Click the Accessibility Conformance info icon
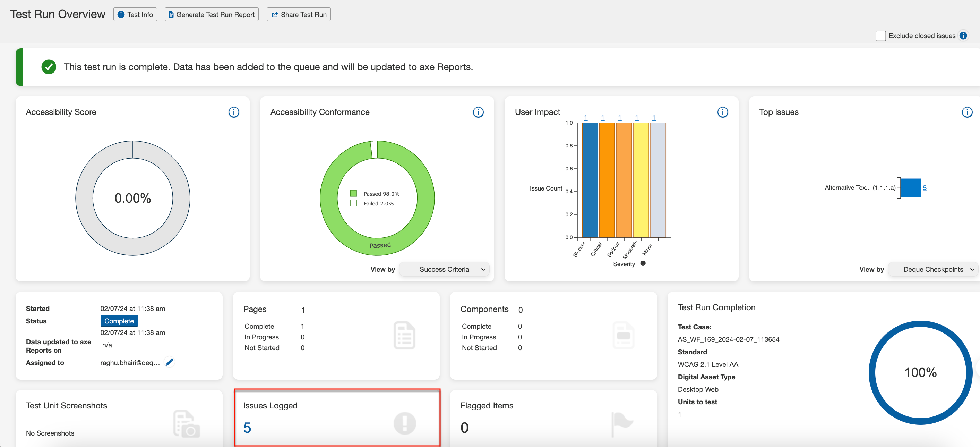This screenshot has width=980, height=447. [478, 112]
